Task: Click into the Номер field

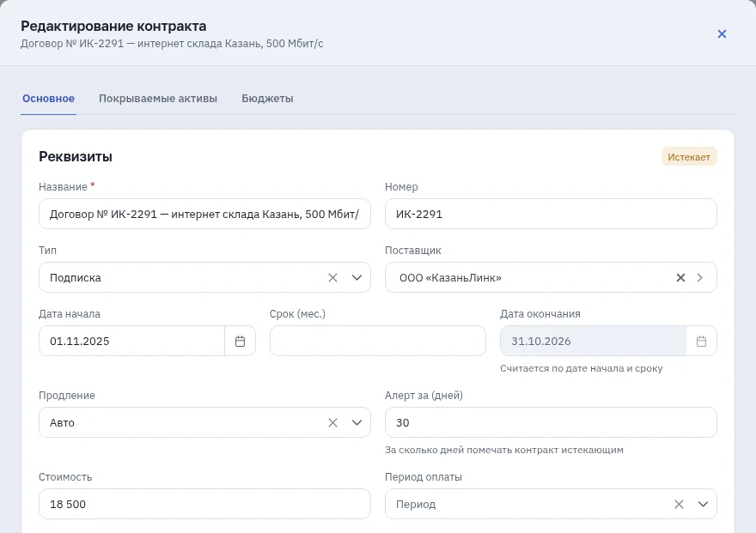Action: pyautogui.click(x=551, y=214)
